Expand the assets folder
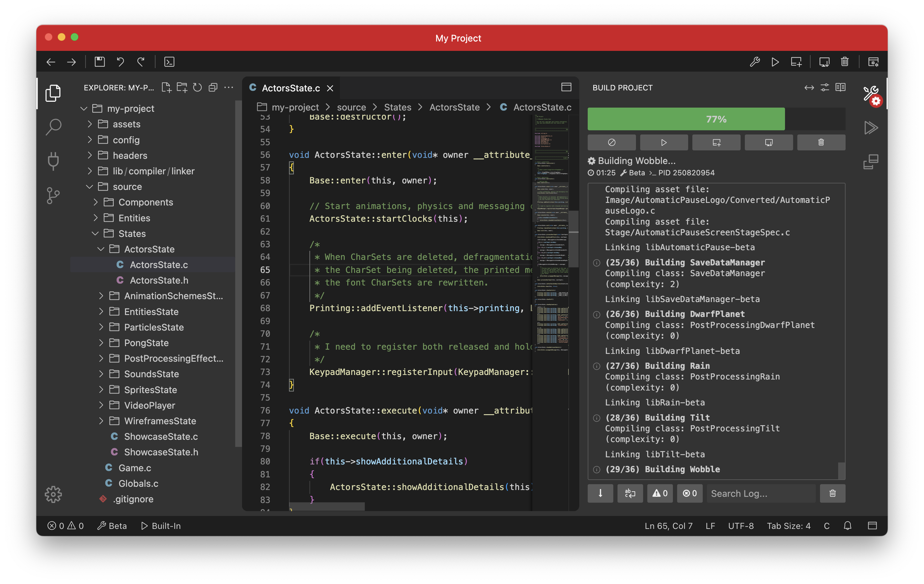 [x=126, y=124]
